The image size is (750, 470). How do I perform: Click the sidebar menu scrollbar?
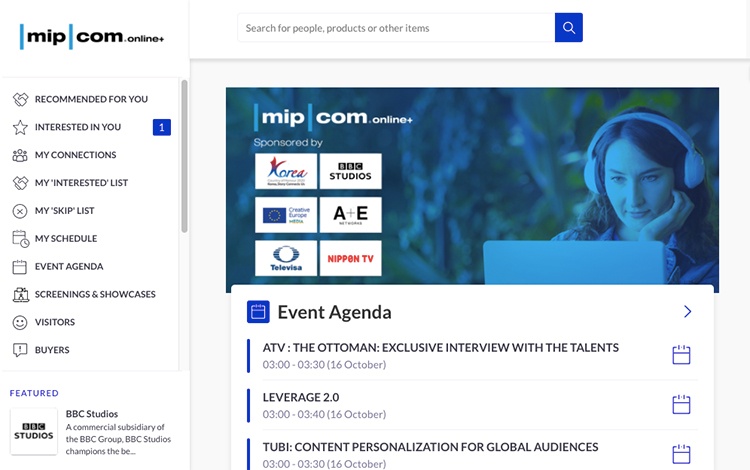tap(184, 156)
